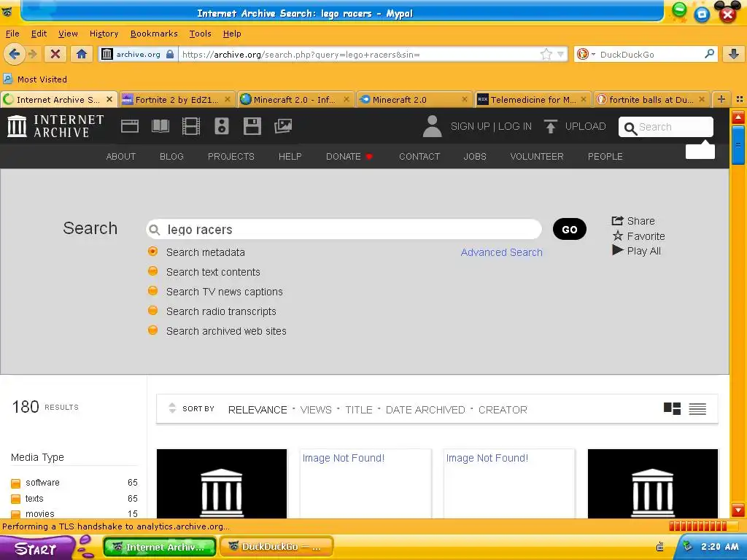Click the header Search input box
This screenshot has width=747, height=560.
coord(665,127)
